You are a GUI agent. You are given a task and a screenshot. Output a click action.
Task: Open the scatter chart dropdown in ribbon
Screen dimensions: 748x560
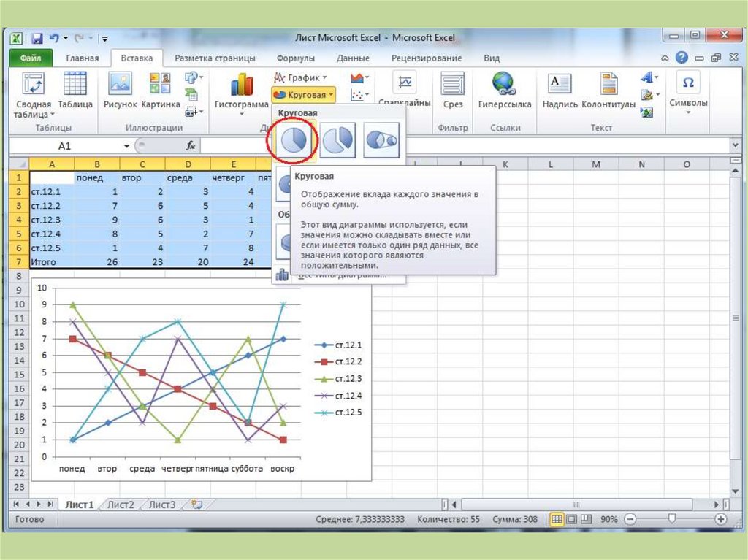[359, 95]
